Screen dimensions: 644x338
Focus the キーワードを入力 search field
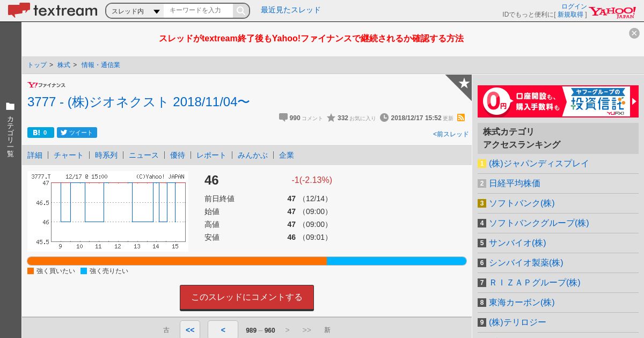(199, 11)
